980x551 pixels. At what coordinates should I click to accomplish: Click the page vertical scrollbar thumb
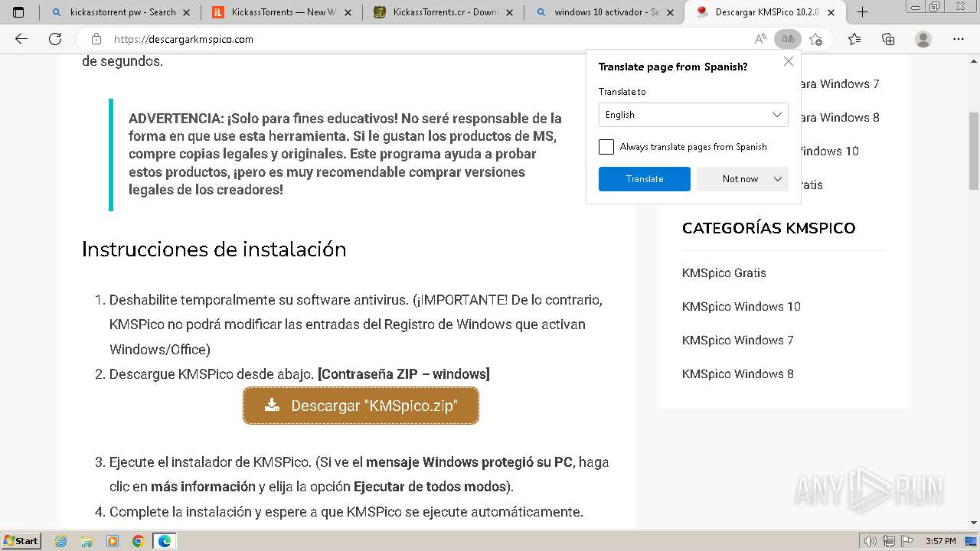(x=974, y=151)
